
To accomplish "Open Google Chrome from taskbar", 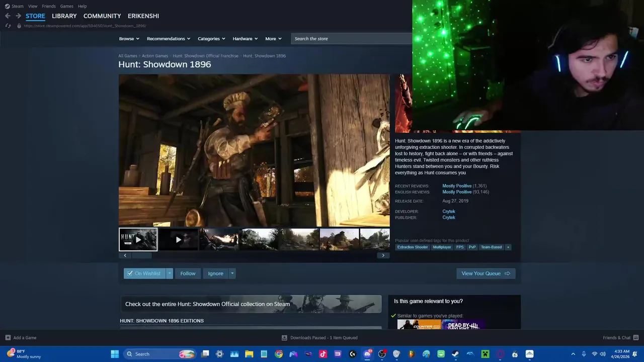I will (279, 354).
